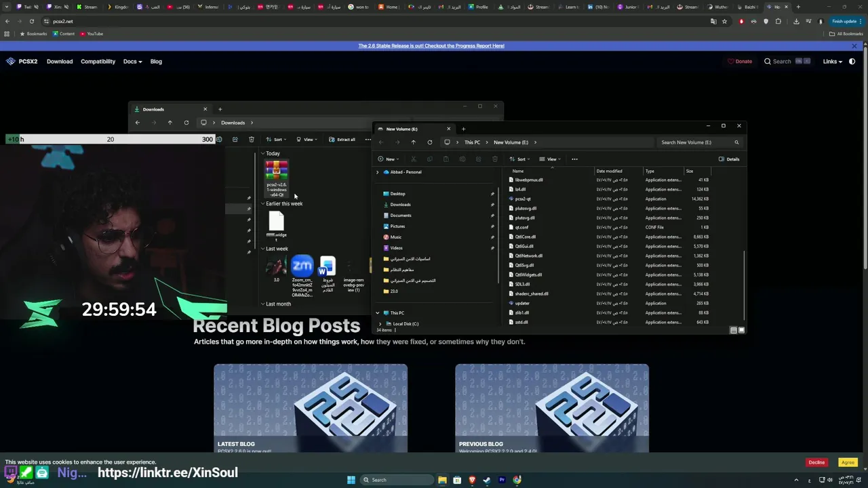Open the Sort dropdown in New Volume window

(519, 159)
